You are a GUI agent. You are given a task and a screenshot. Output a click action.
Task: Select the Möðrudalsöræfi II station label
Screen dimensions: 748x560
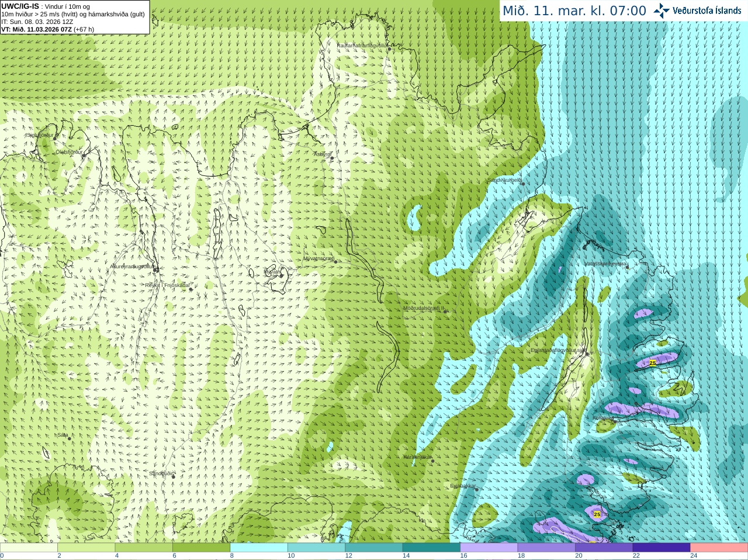pyautogui.click(x=424, y=308)
